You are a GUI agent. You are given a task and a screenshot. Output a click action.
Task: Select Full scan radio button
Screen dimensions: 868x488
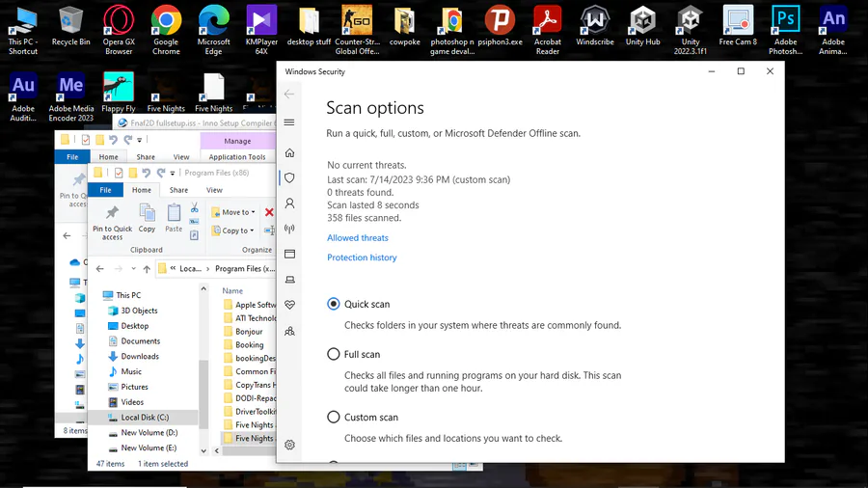tap(334, 354)
